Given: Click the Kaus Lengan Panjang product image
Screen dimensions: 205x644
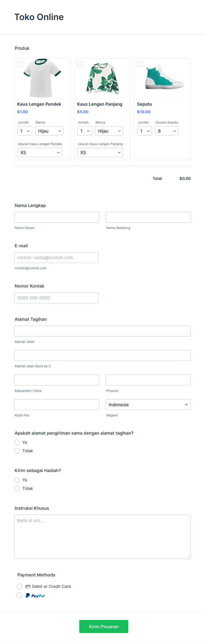Looking at the screenshot, I should [102, 78].
